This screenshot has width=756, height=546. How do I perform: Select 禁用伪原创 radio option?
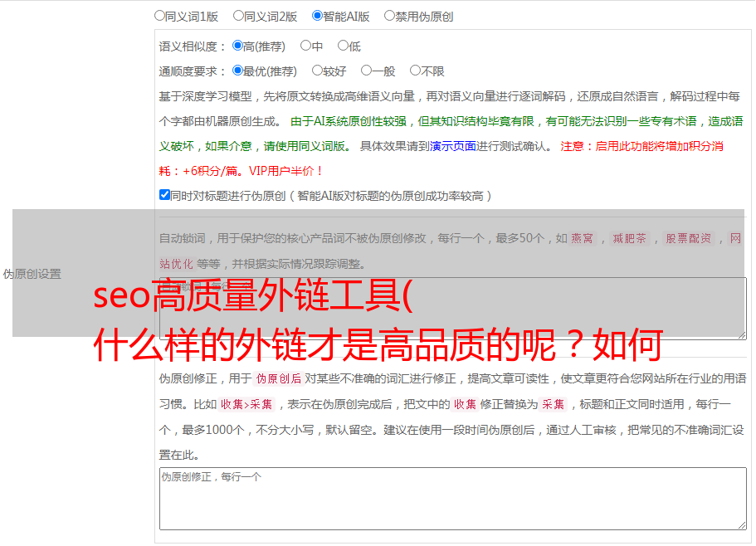coord(389,16)
